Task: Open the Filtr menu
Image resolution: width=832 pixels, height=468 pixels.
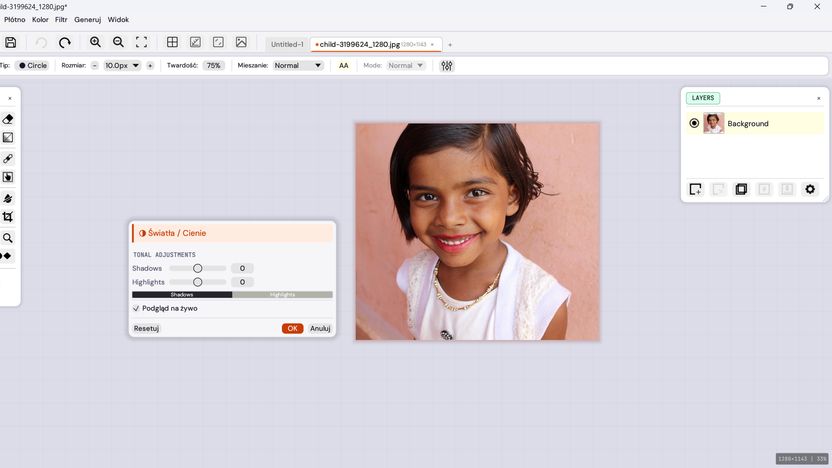Action: (x=61, y=20)
